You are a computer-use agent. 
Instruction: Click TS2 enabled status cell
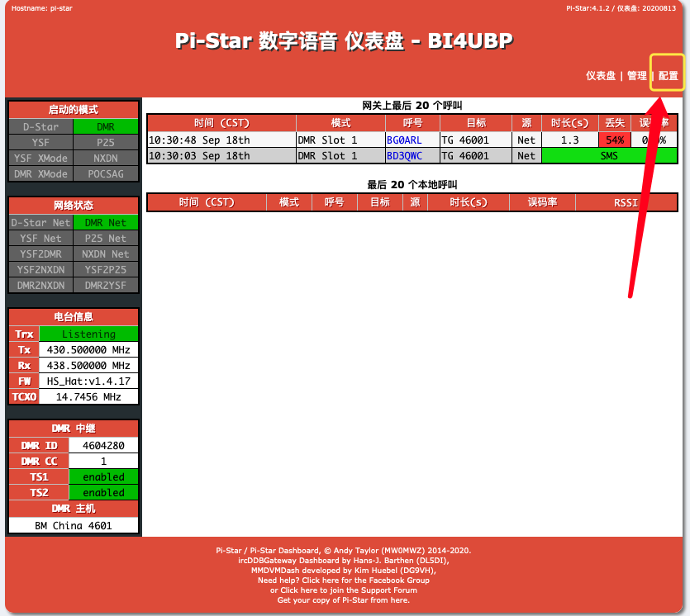(x=103, y=493)
